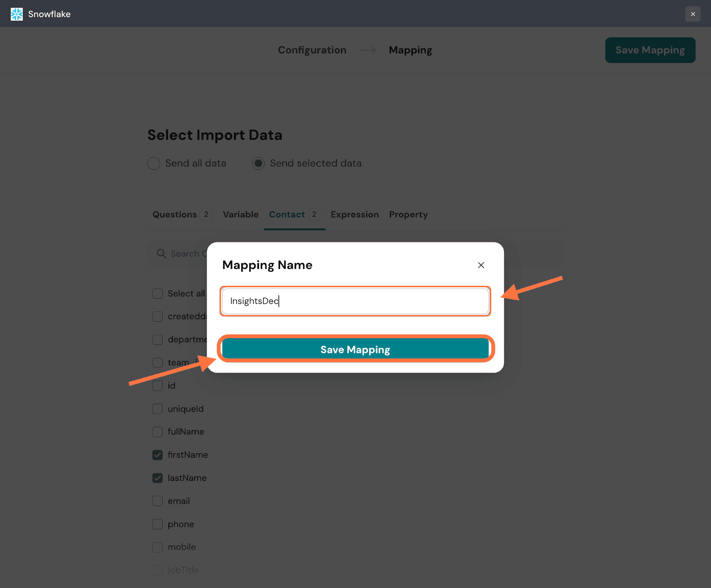Choose the Send selected data option
This screenshot has width=711, height=588.
[x=258, y=164]
